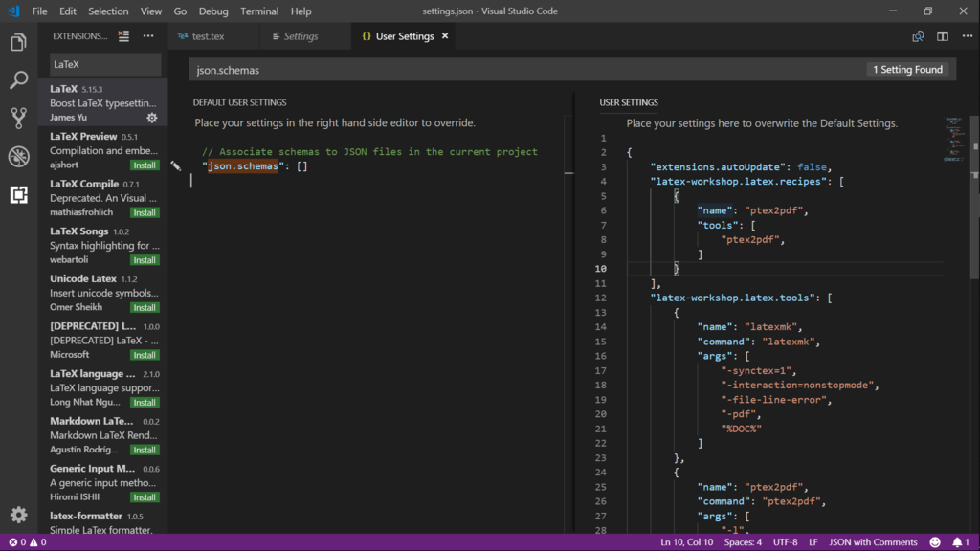The width and height of the screenshot is (980, 551).
Task: Change language mode JSON with Comments
Action: (873, 542)
